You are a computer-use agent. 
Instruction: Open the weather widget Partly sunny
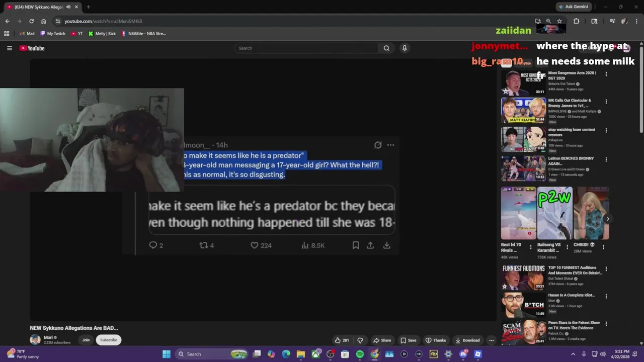22,354
